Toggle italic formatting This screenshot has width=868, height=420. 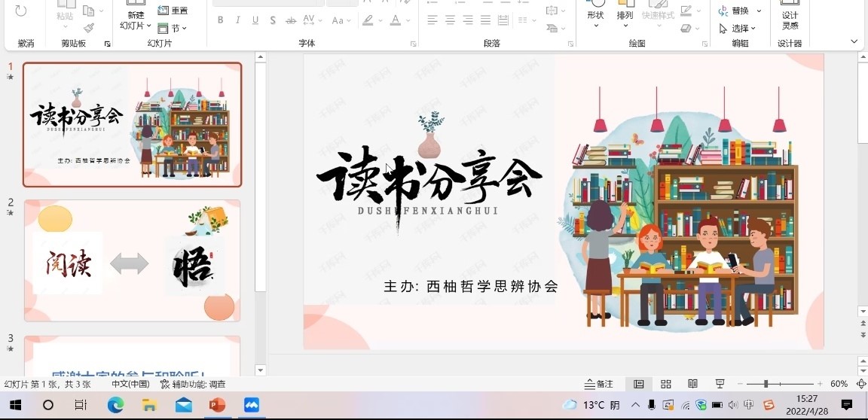point(238,20)
